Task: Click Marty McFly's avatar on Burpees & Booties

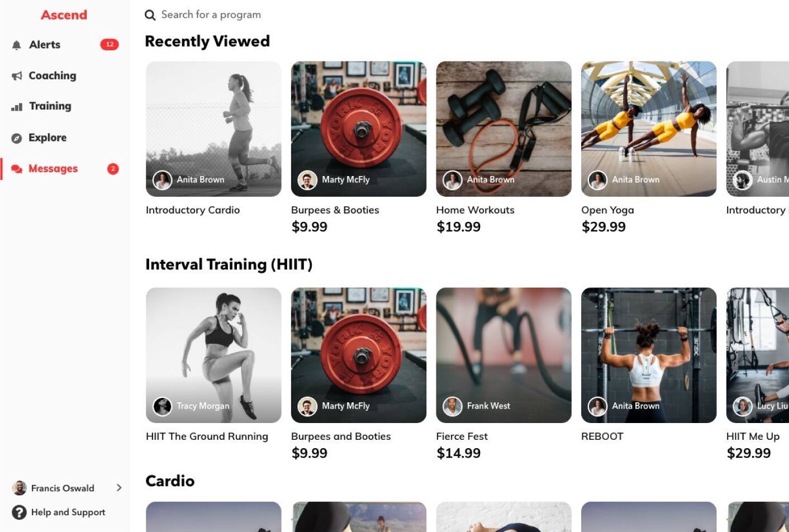Action: click(307, 180)
